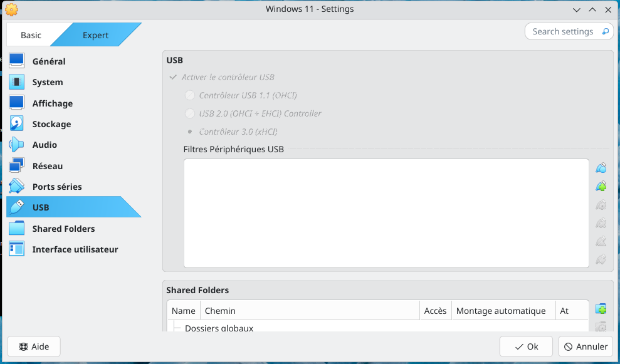Click the add shared folder icon
Image resolution: width=620 pixels, height=364 pixels.
tap(601, 309)
